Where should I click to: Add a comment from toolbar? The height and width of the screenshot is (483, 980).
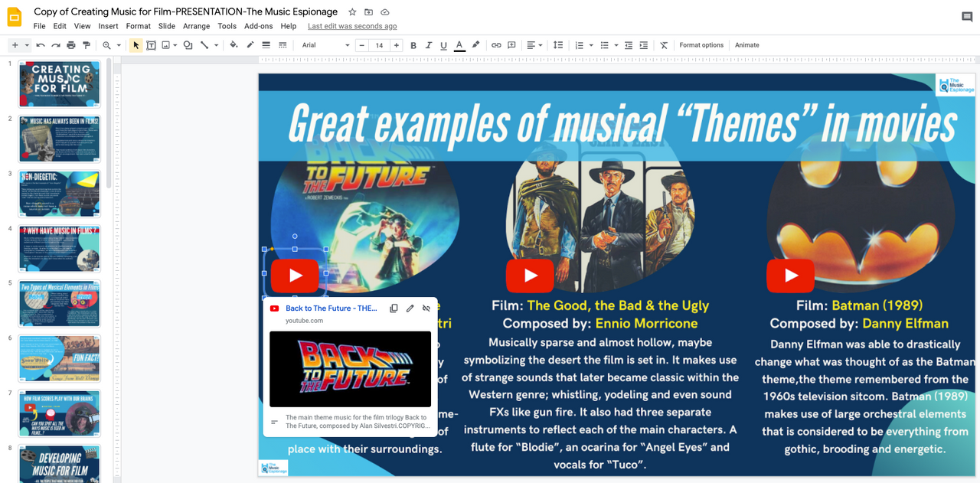tap(511, 45)
